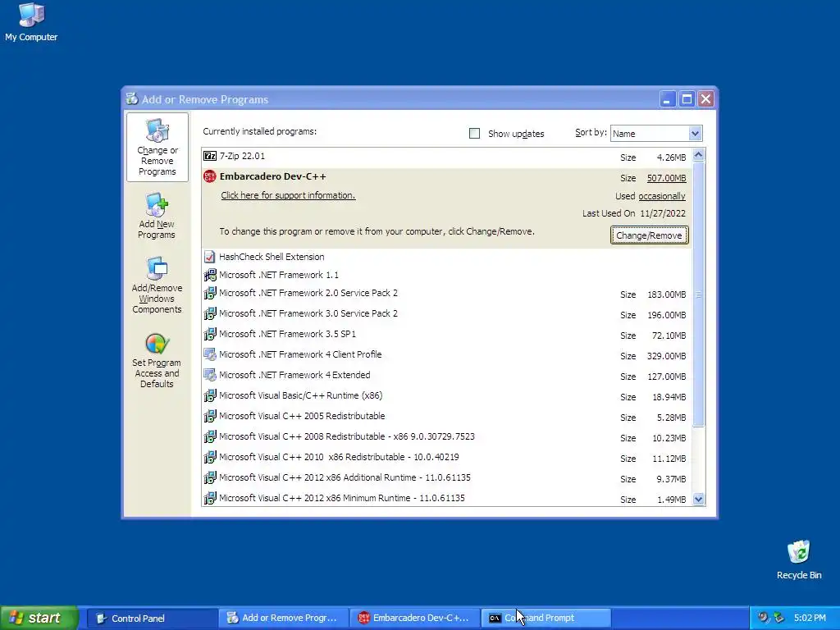Click the leftmost system tray icon
The image size is (840, 630).
(764, 618)
